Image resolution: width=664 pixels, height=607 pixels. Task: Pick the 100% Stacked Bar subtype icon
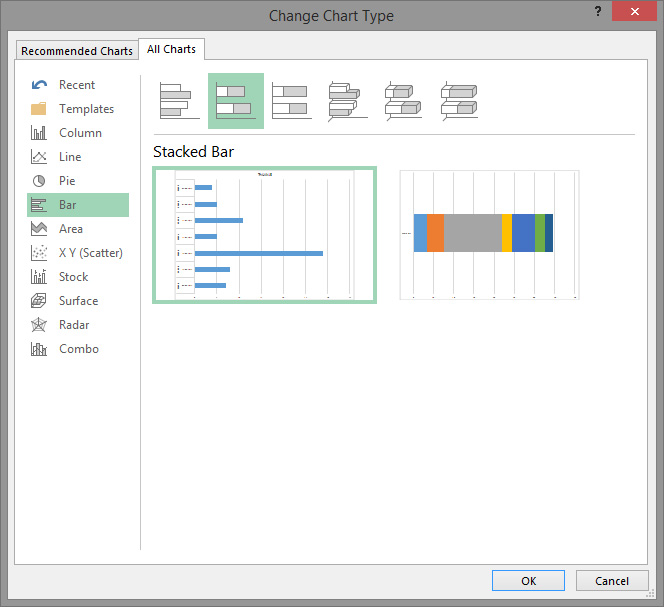[x=291, y=101]
